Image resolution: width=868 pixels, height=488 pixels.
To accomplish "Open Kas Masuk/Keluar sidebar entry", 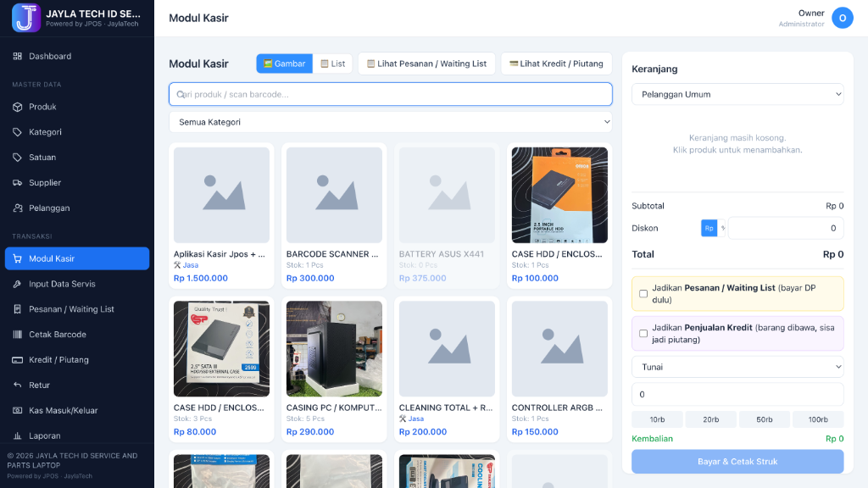I will pos(77,411).
